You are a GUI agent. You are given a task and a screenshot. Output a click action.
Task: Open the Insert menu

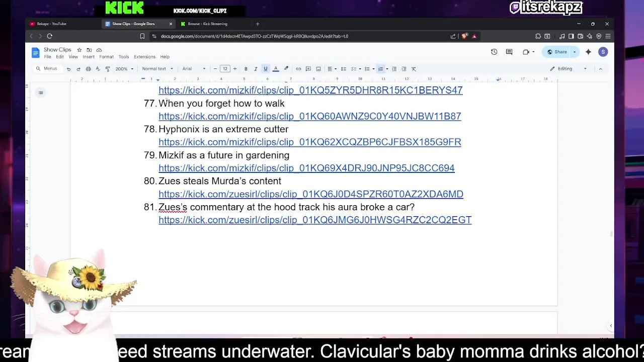point(89,57)
